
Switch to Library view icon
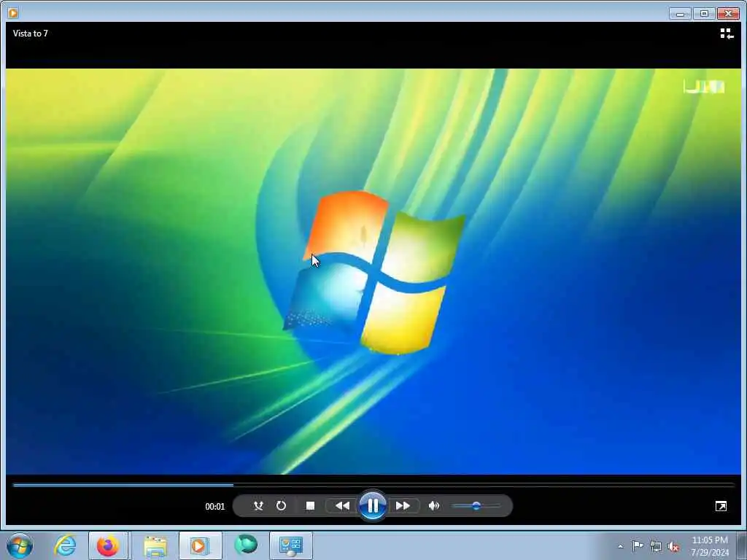[727, 34]
